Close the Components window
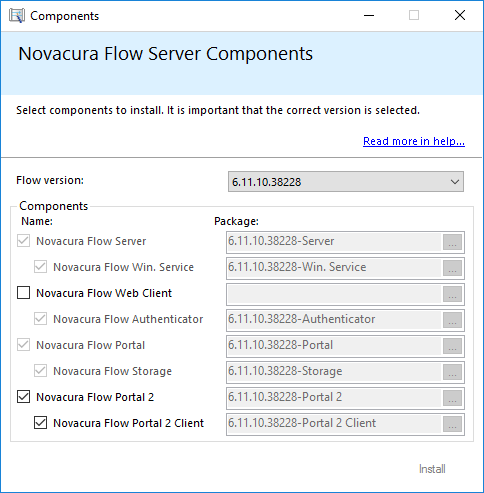The width and height of the screenshot is (484, 493). [x=460, y=15]
